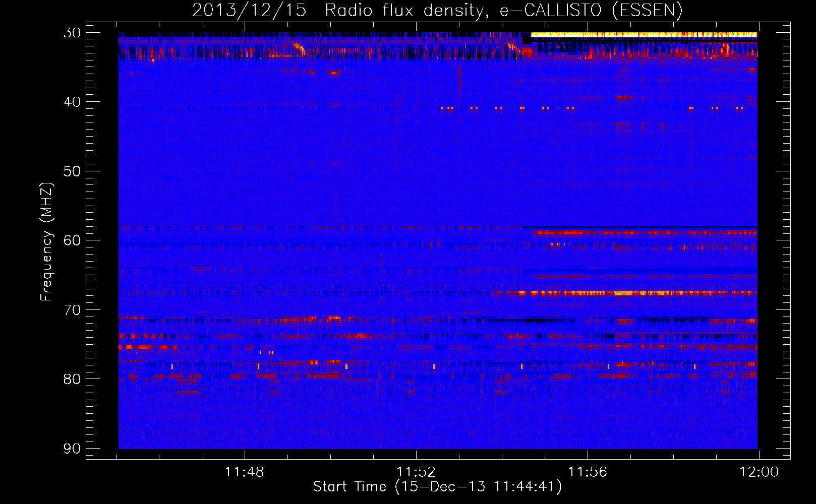Image resolution: width=816 pixels, height=504 pixels.
Task: Click the 11:56 time tick label
Action: click(x=588, y=472)
